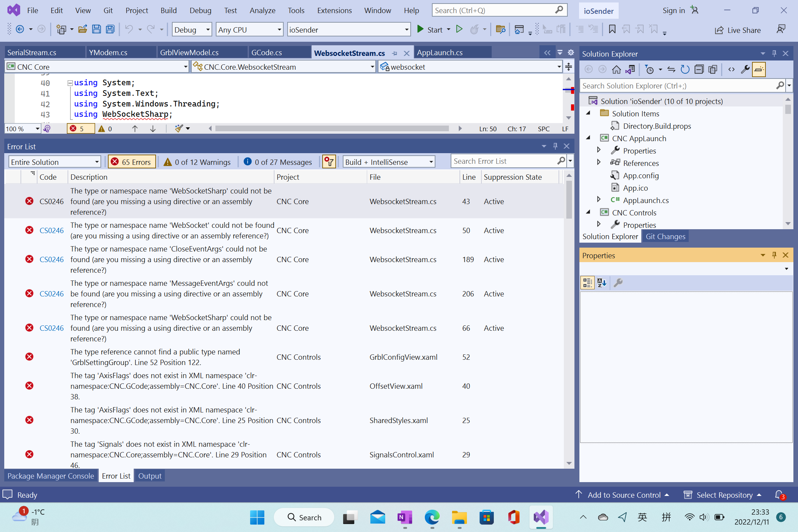Expand AppLaunch.cs node in Solution Explorer
The width and height of the screenshot is (798, 532).
pos(598,199)
